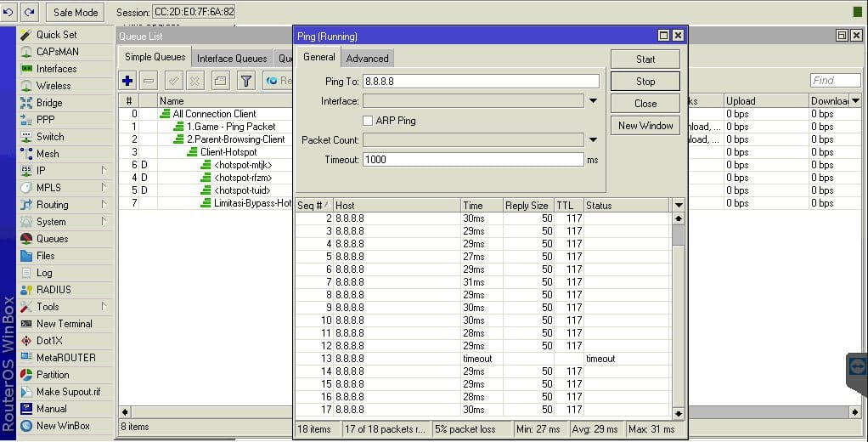Toggle Safe Mode button
This screenshot has height=442, width=868.
(76, 12)
